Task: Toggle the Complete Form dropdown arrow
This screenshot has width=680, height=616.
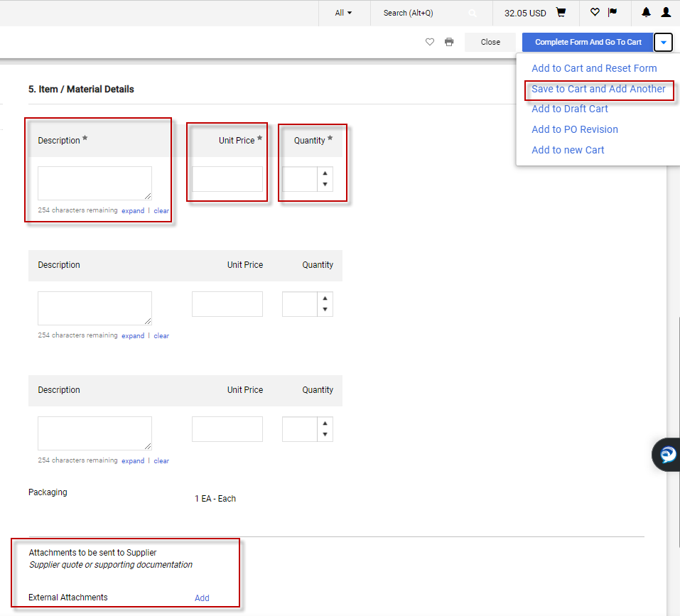Action: point(663,42)
